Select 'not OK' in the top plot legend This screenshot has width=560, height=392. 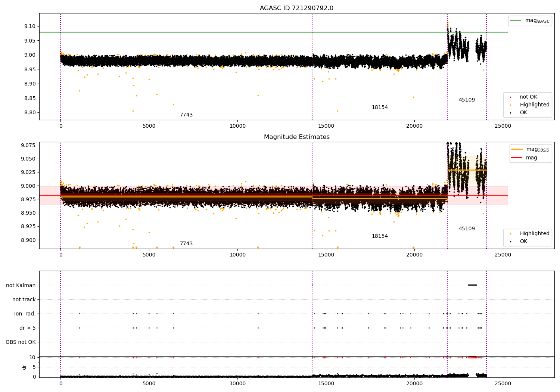[x=528, y=97]
